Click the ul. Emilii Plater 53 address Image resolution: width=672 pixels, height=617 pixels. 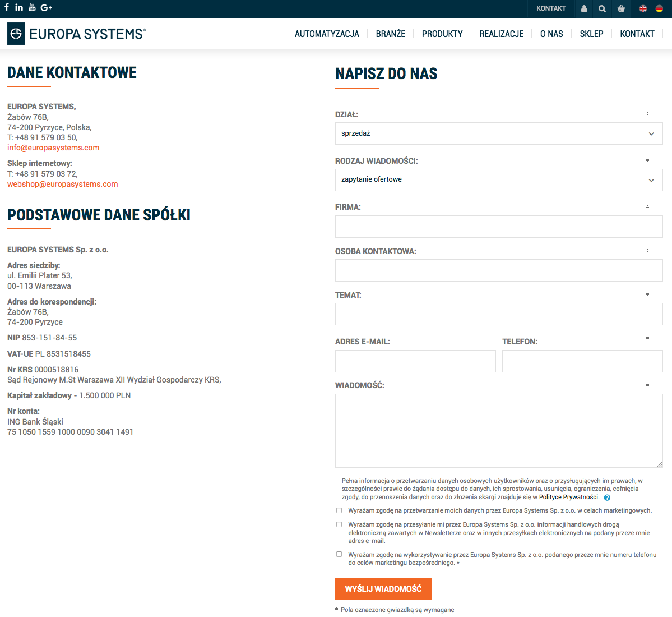pyautogui.click(x=40, y=275)
